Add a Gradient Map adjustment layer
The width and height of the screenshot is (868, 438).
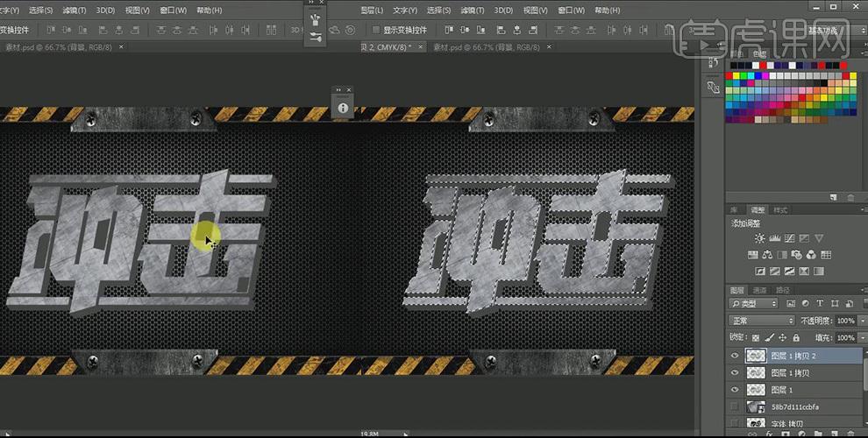[819, 272]
